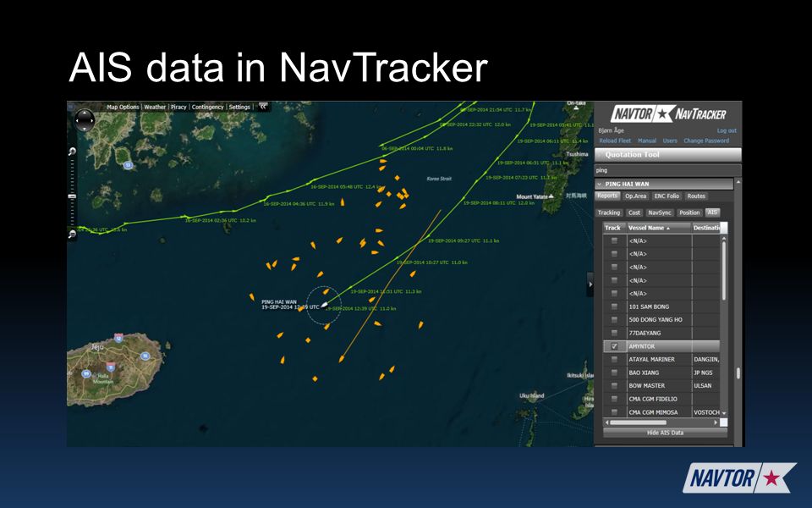Screen dimensions: 812x508
Task: Click the vessel search field containing 'ping'
Action: click(x=668, y=170)
